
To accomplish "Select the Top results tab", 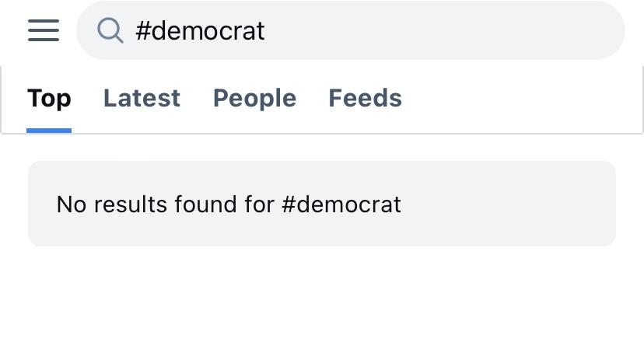I will point(49,99).
